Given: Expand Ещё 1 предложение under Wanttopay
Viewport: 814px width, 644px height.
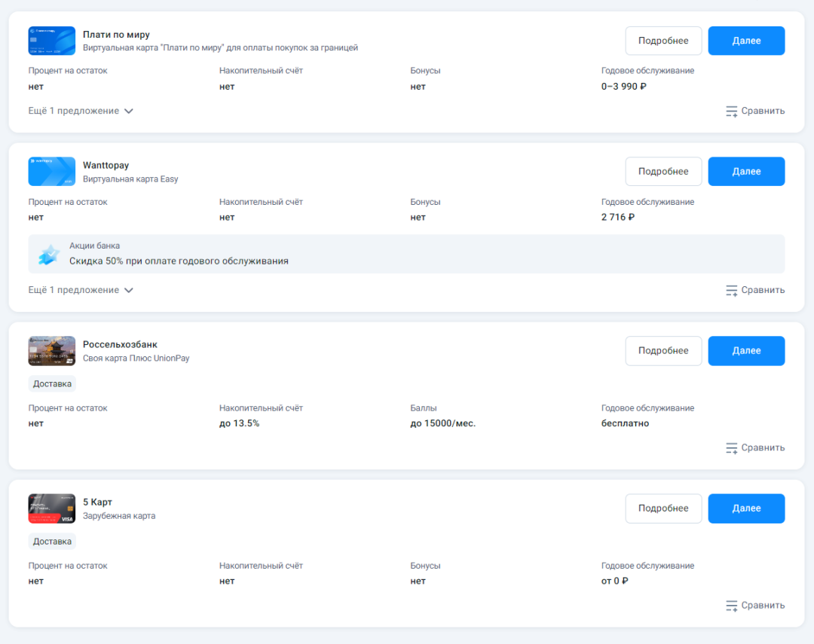Looking at the screenshot, I should pos(81,289).
